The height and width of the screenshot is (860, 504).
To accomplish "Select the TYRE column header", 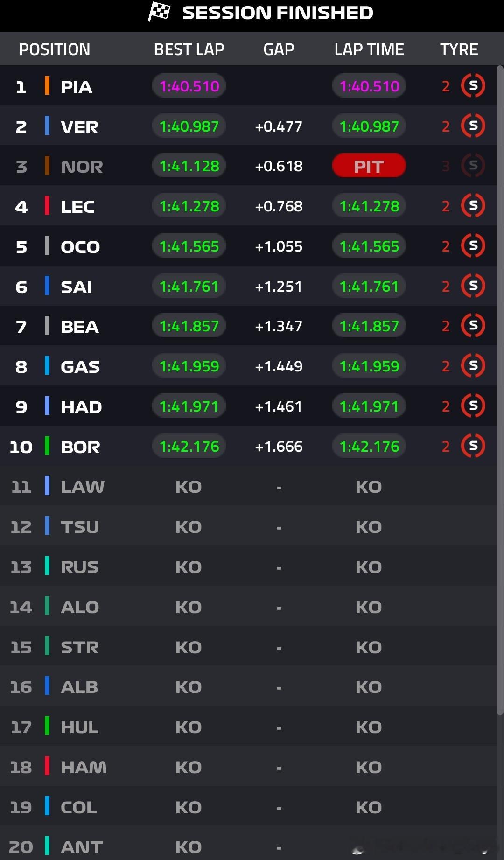I will click(459, 49).
